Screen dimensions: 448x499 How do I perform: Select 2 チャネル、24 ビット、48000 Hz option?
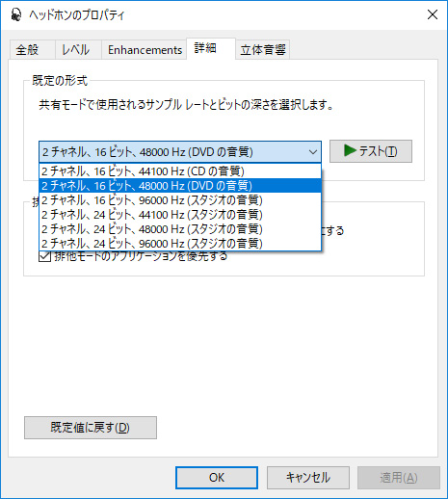pos(180,229)
